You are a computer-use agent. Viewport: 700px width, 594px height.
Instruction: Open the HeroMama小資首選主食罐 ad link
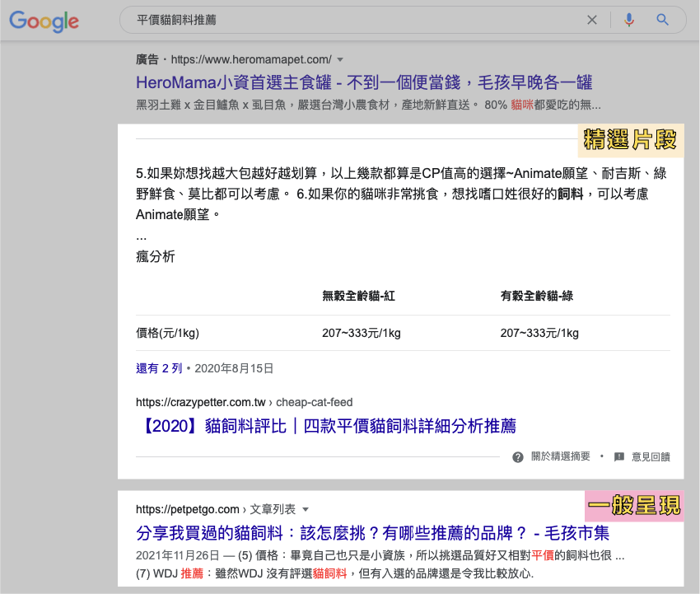click(364, 82)
